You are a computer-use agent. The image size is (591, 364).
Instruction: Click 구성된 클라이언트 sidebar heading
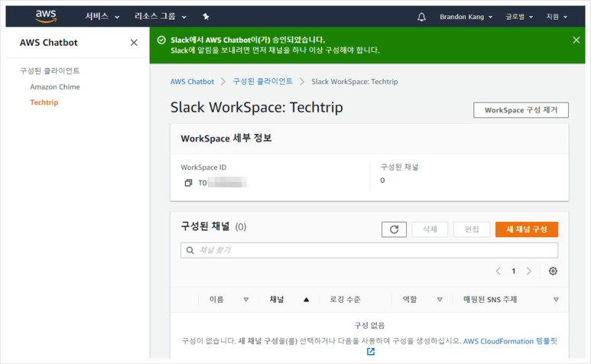tap(50, 71)
